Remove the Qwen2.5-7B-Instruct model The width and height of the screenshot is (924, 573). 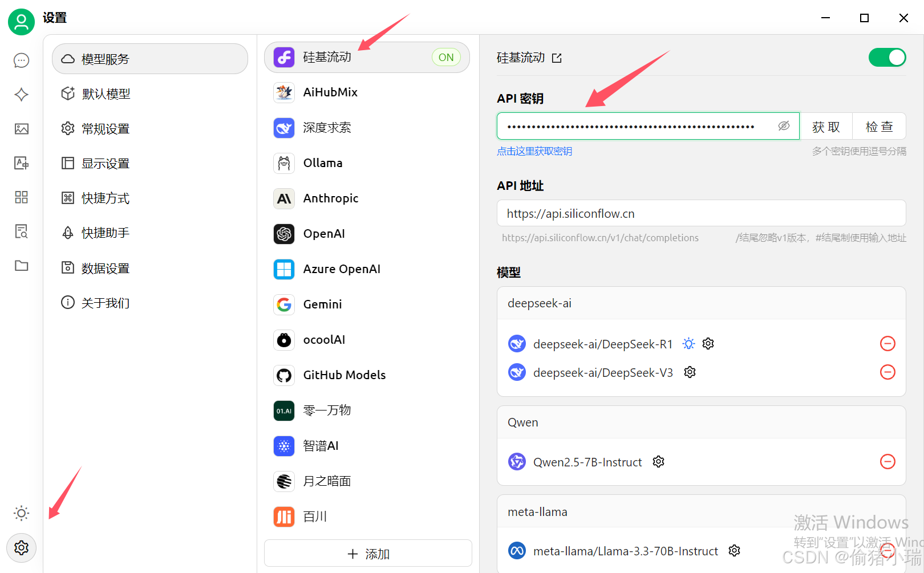click(887, 462)
